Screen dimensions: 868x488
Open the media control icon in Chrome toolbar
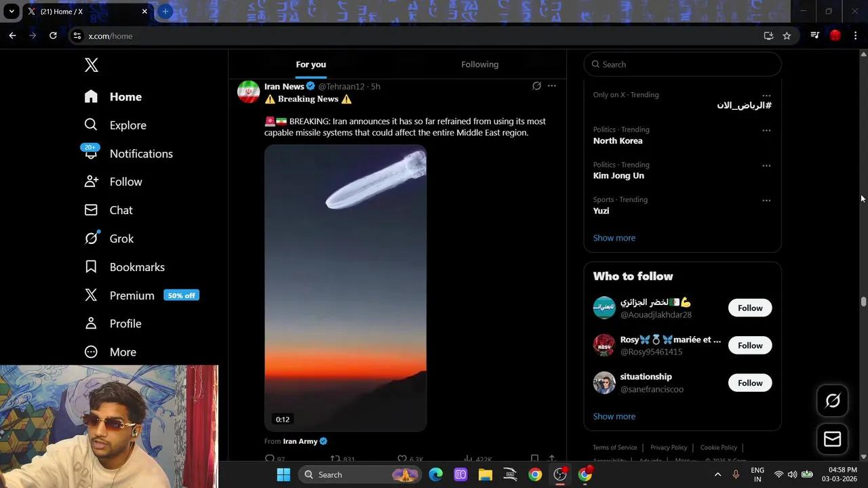click(x=815, y=36)
